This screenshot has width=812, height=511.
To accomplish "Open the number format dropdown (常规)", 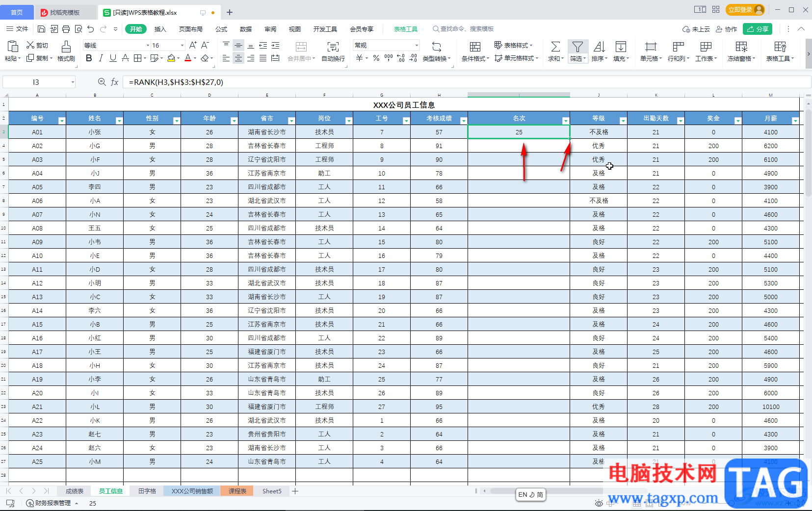I will (x=417, y=45).
